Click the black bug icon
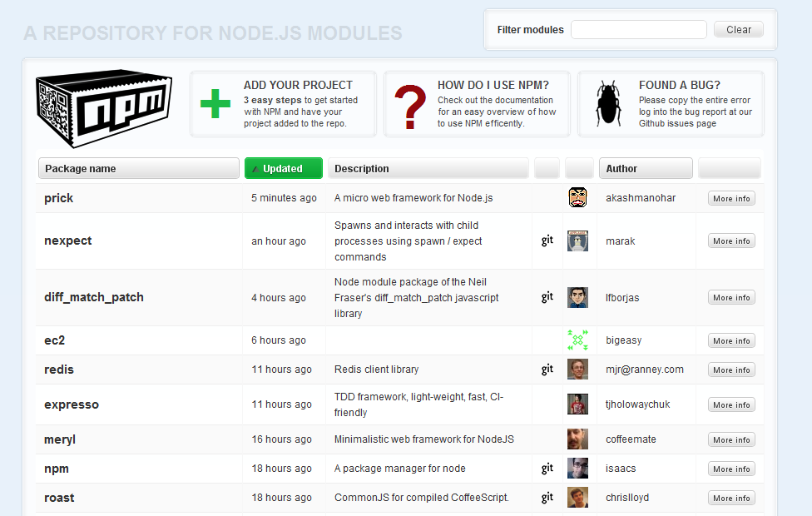The width and height of the screenshot is (812, 516). click(x=608, y=103)
